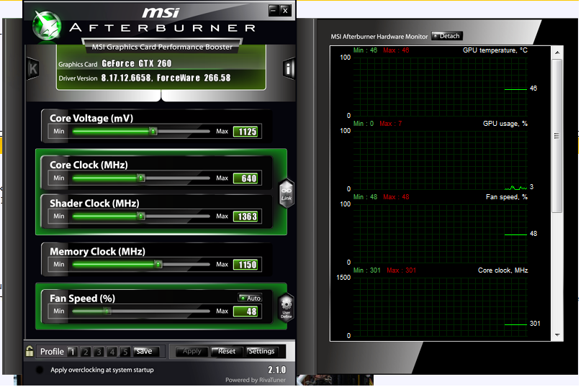The height and width of the screenshot is (392, 586).
Task: Select profile slot 2
Action: pyautogui.click(x=86, y=352)
